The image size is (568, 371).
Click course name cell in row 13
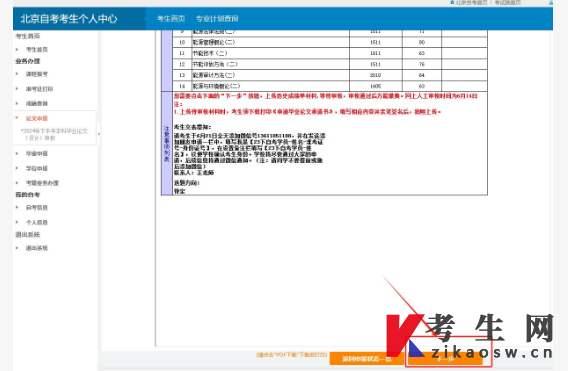pyautogui.click(x=270, y=75)
